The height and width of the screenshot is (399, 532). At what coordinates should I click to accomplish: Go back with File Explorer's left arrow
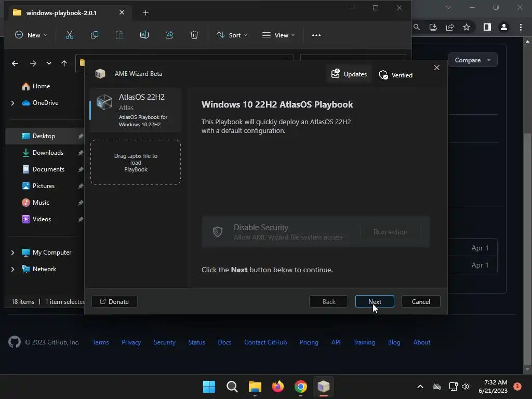15,63
